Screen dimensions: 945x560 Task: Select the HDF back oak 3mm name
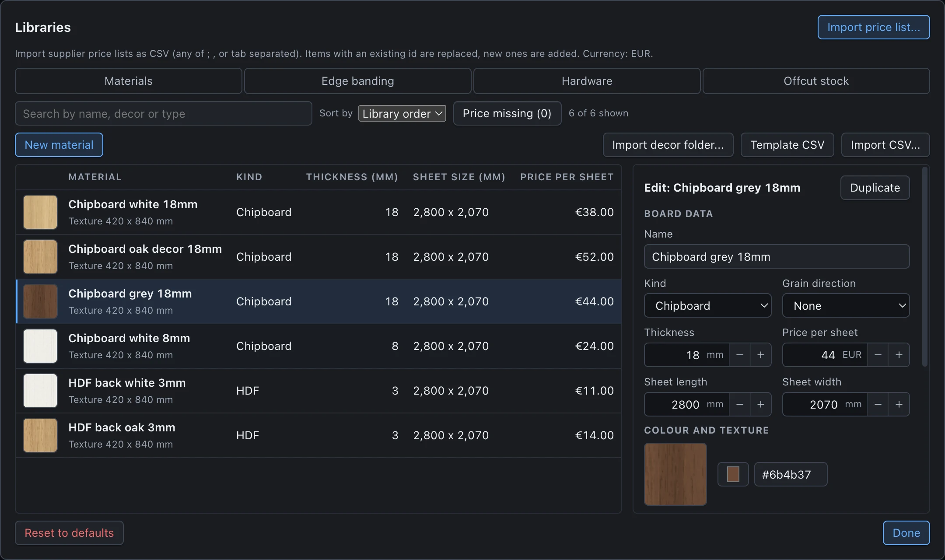click(122, 427)
